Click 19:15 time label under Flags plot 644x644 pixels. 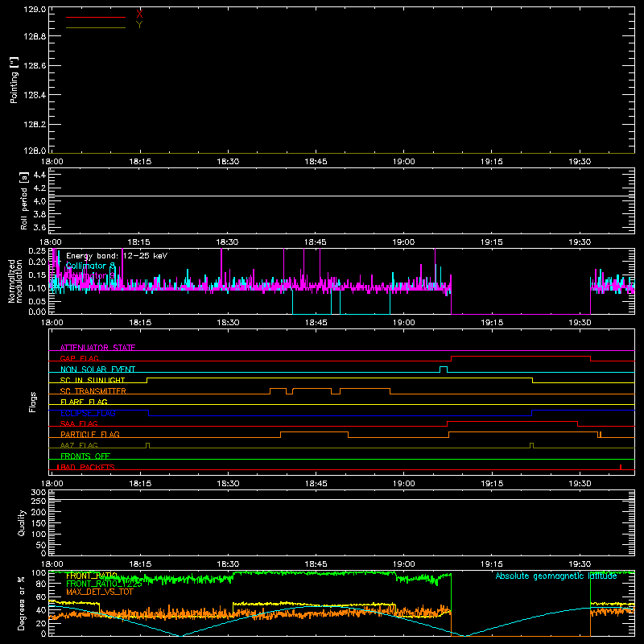pos(492,484)
